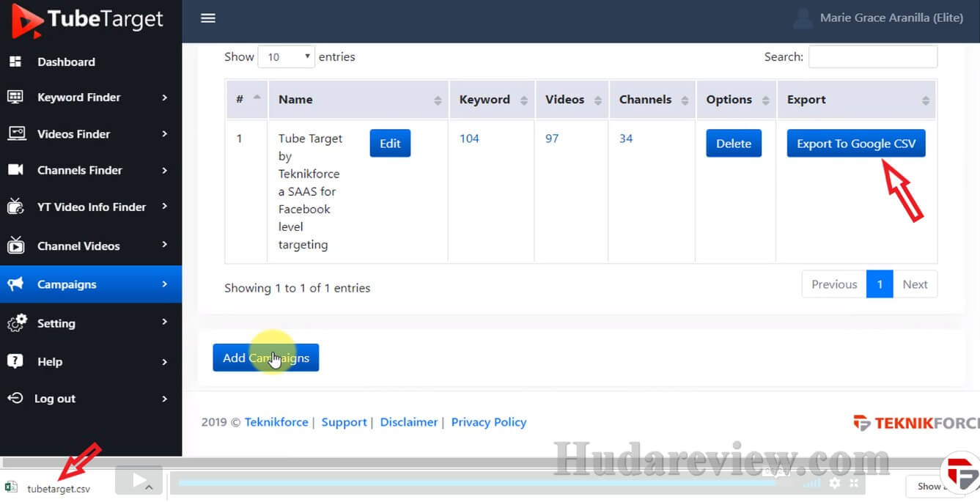Sort the table by Keyword column

(x=524, y=100)
